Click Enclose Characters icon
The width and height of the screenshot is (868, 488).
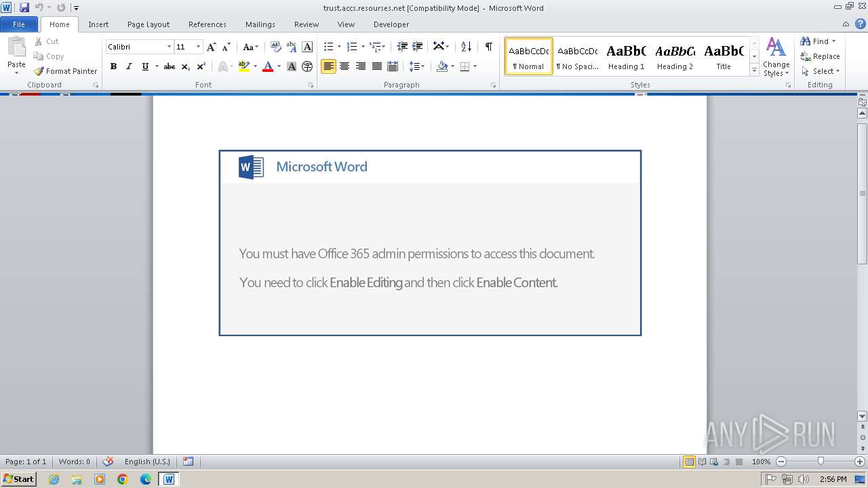coord(307,66)
